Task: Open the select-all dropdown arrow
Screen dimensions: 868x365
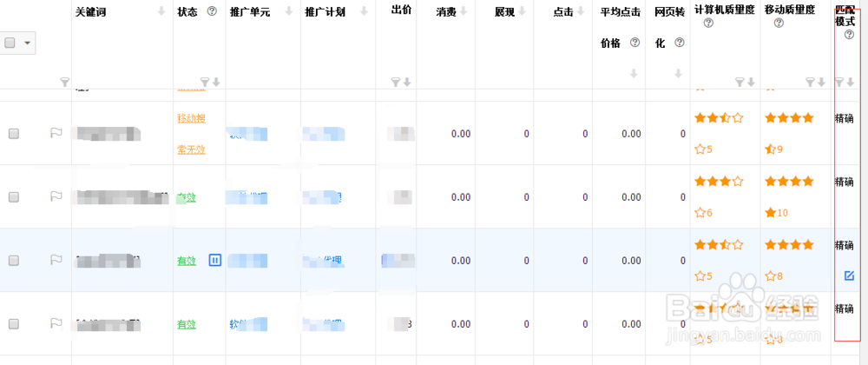Action: point(27,43)
